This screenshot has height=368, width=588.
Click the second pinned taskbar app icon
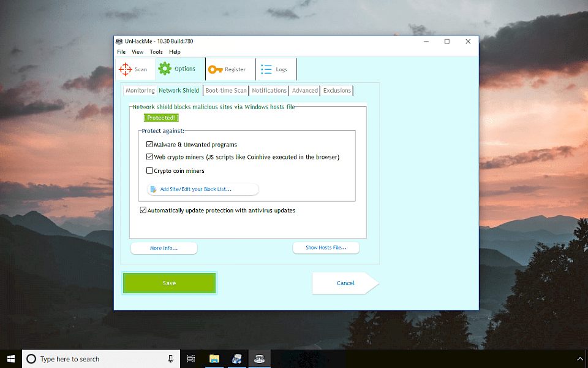pyautogui.click(x=236, y=359)
